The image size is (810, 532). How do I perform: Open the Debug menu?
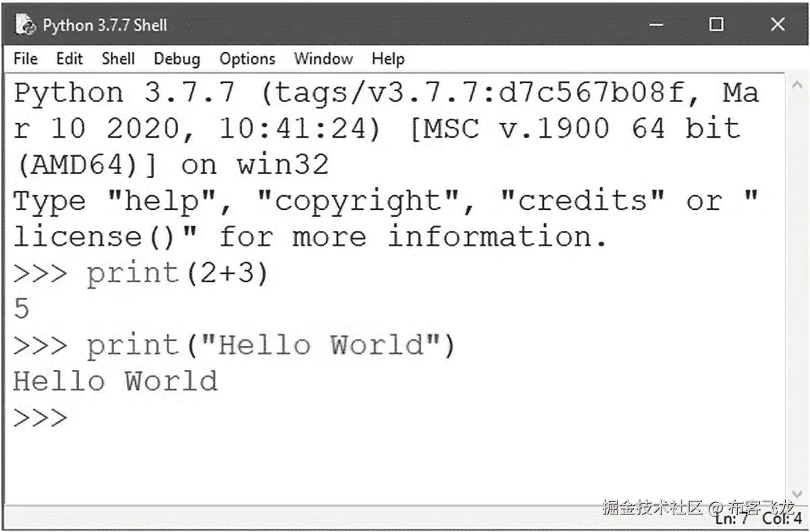click(176, 59)
